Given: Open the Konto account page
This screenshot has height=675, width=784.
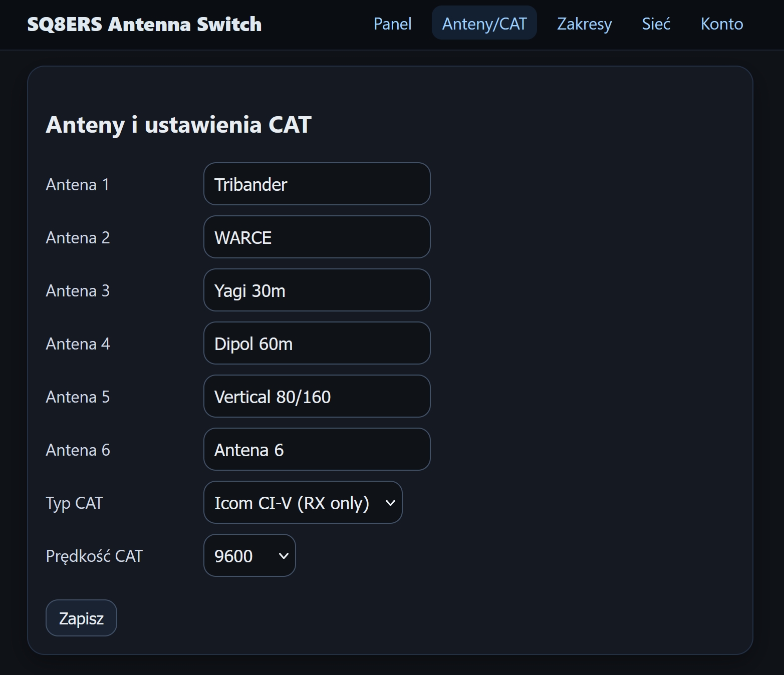Looking at the screenshot, I should click(x=721, y=24).
